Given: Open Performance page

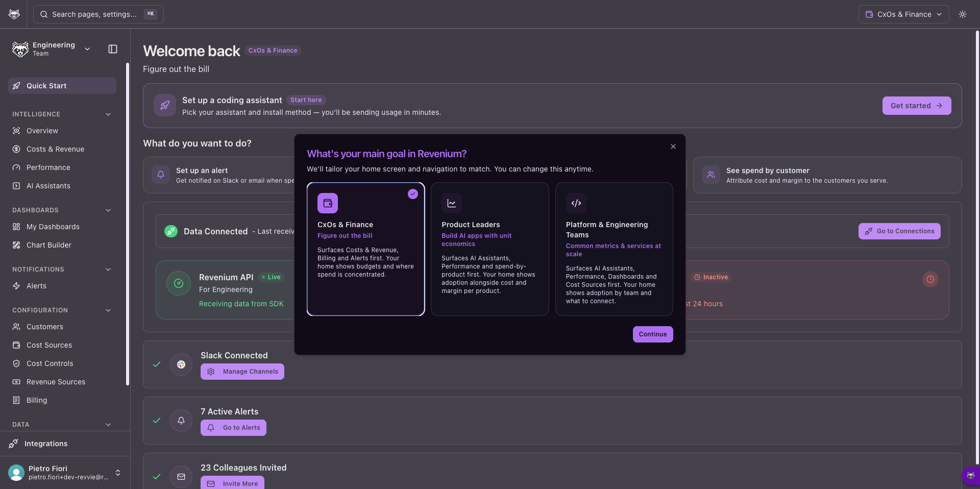Looking at the screenshot, I should click(62, 167).
